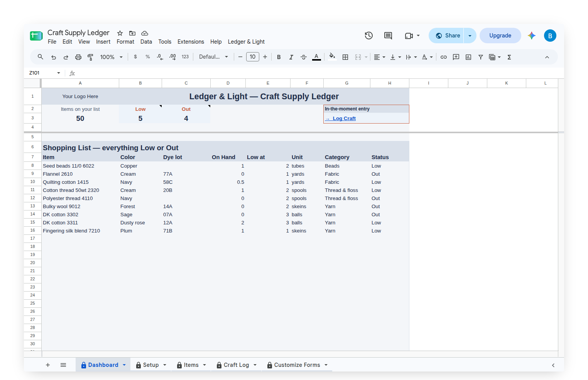Switch to the Craft Log sheet tab
This screenshot has width=588, height=380.
[x=236, y=365]
